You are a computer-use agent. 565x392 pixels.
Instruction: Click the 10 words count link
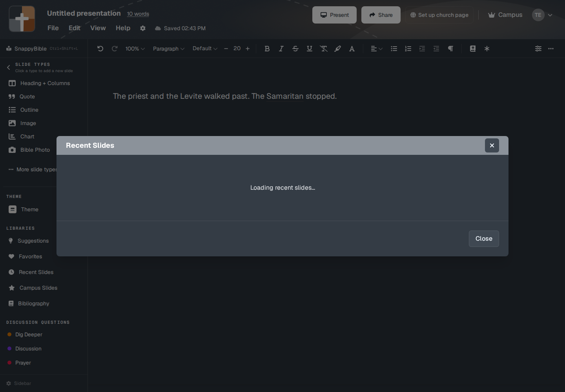click(x=138, y=14)
